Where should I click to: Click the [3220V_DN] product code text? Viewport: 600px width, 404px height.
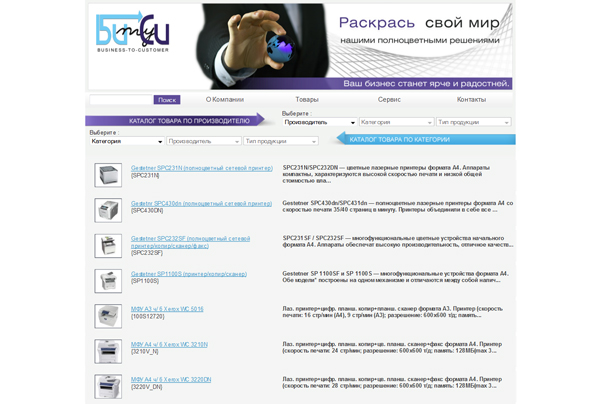tap(147, 387)
